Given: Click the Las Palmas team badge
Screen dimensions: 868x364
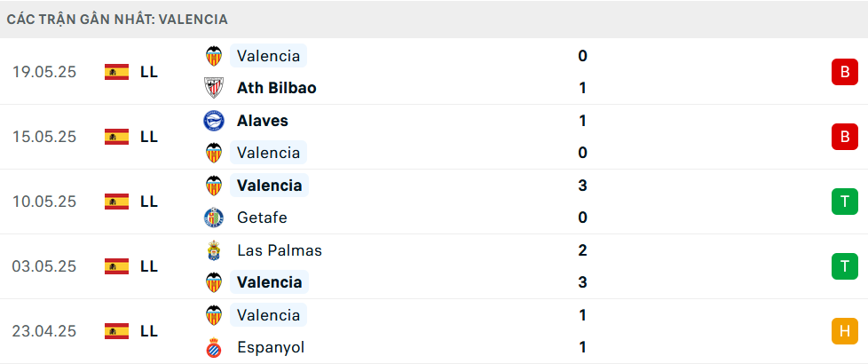Looking at the screenshot, I should pyautogui.click(x=214, y=250).
